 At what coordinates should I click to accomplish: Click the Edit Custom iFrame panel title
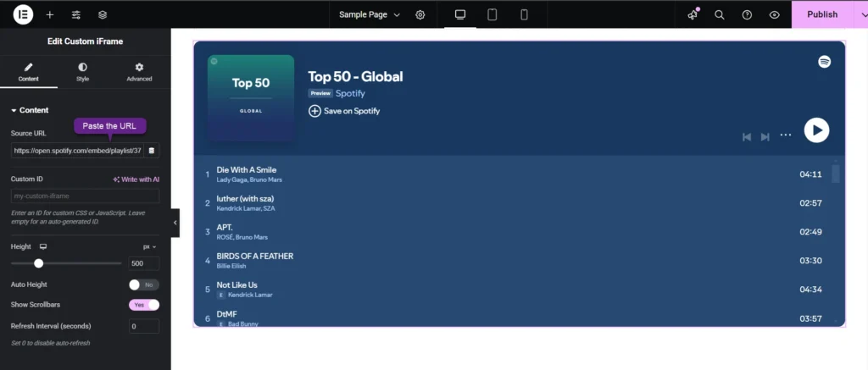coord(86,41)
